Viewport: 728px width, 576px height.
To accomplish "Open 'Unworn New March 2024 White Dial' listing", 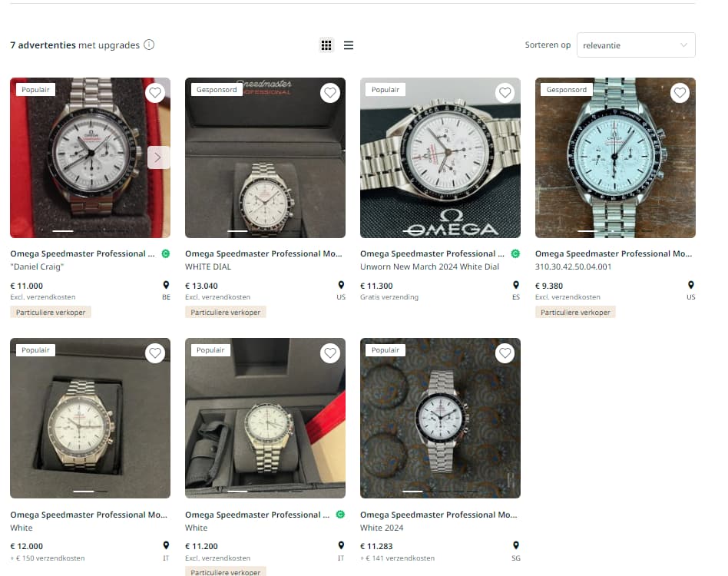I will (429, 267).
